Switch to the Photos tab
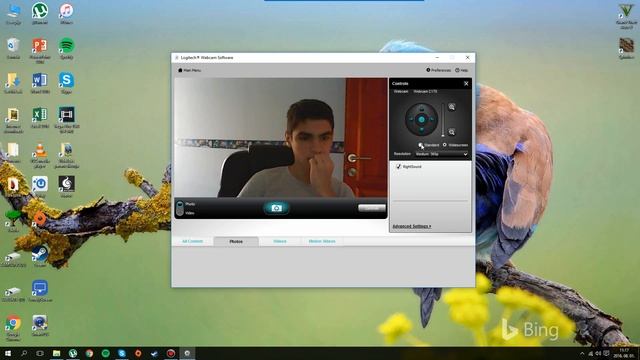 [236, 242]
